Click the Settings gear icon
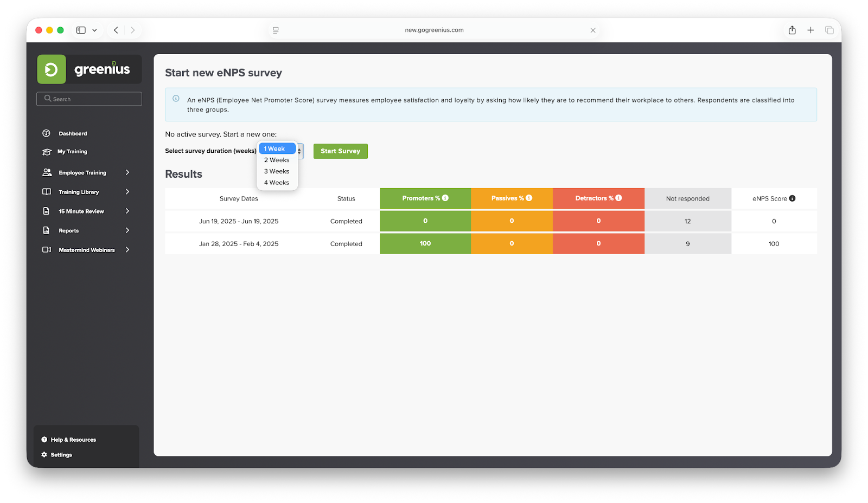The height and width of the screenshot is (503, 868). coord(44,455)
